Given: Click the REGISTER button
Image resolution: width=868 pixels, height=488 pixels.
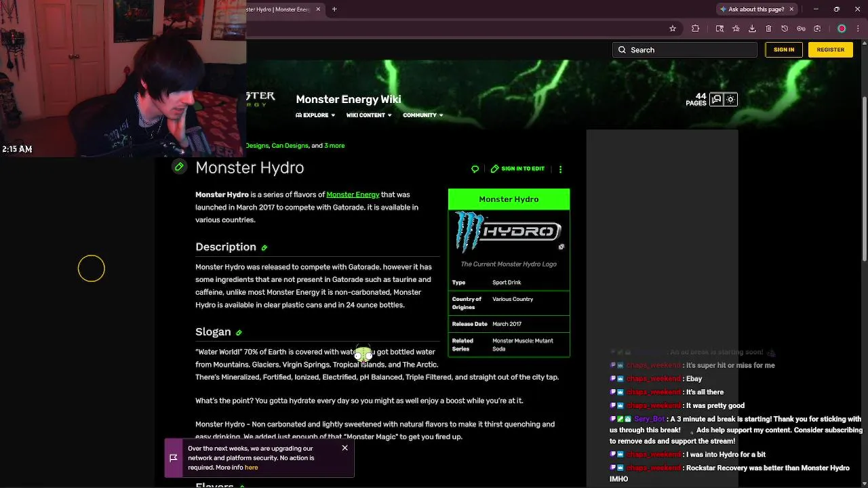Looking at the screenshot, I should click(830, 49).
